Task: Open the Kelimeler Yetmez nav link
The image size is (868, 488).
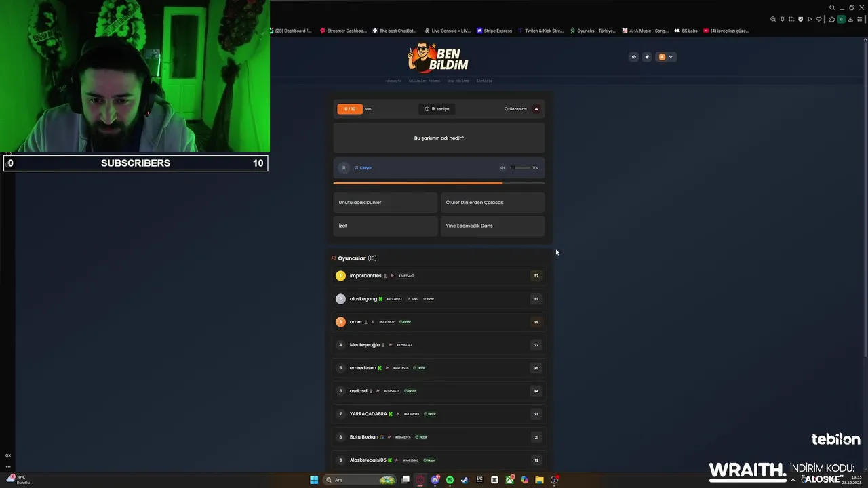Action: click(x=425, y=81)
